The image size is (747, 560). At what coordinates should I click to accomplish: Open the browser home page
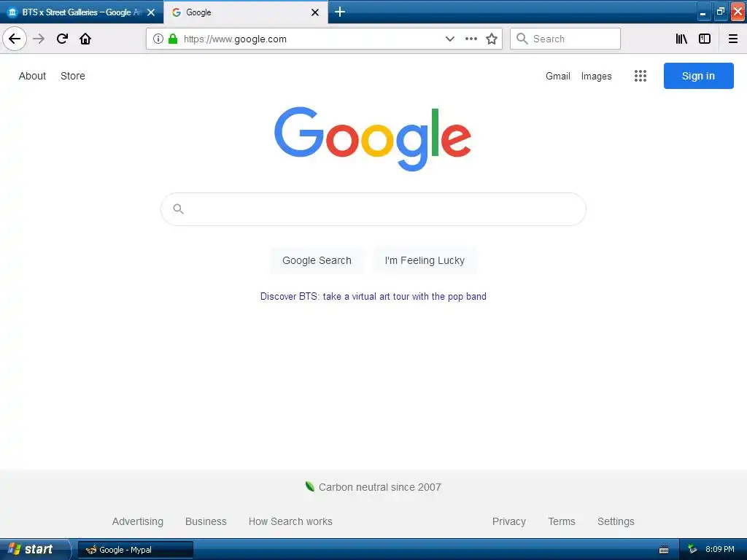(x=85, y=39)
